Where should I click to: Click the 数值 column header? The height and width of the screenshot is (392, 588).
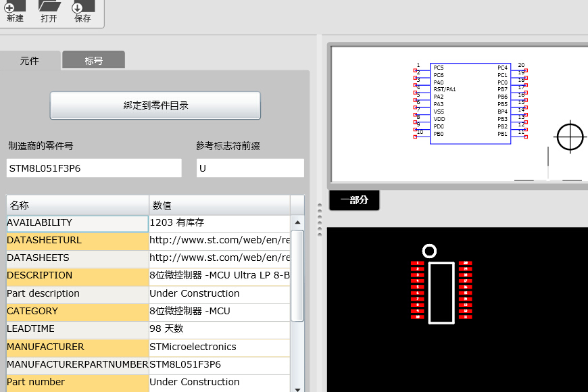click(220, 205)
